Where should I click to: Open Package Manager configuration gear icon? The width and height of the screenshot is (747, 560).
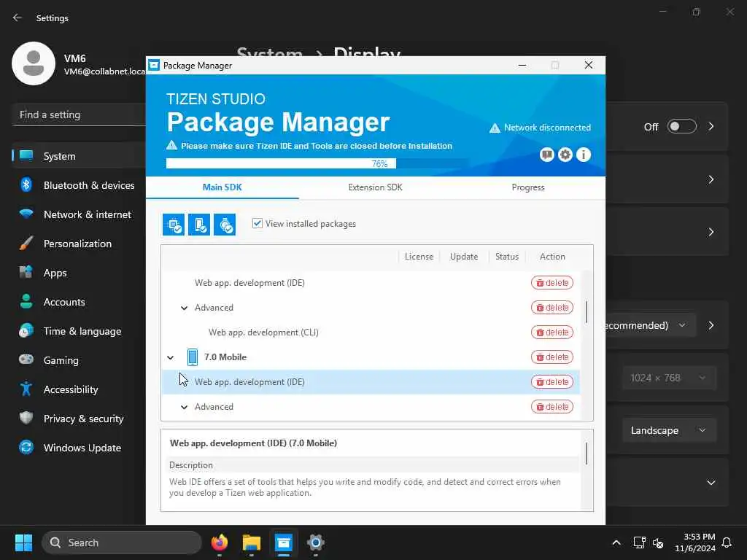(x=565, y=155)
